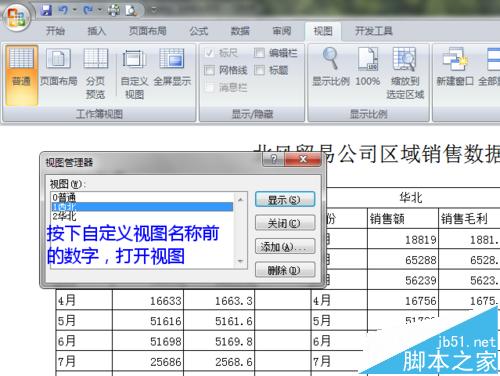This screenshot has height=376, width=500.
Task: Click the 销售毛利 column header cell
Action: pos(469,219)
